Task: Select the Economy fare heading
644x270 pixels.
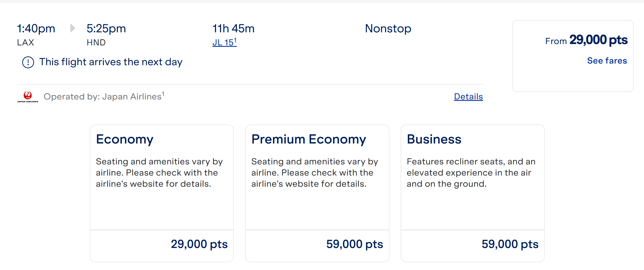Action: [125, 139]
